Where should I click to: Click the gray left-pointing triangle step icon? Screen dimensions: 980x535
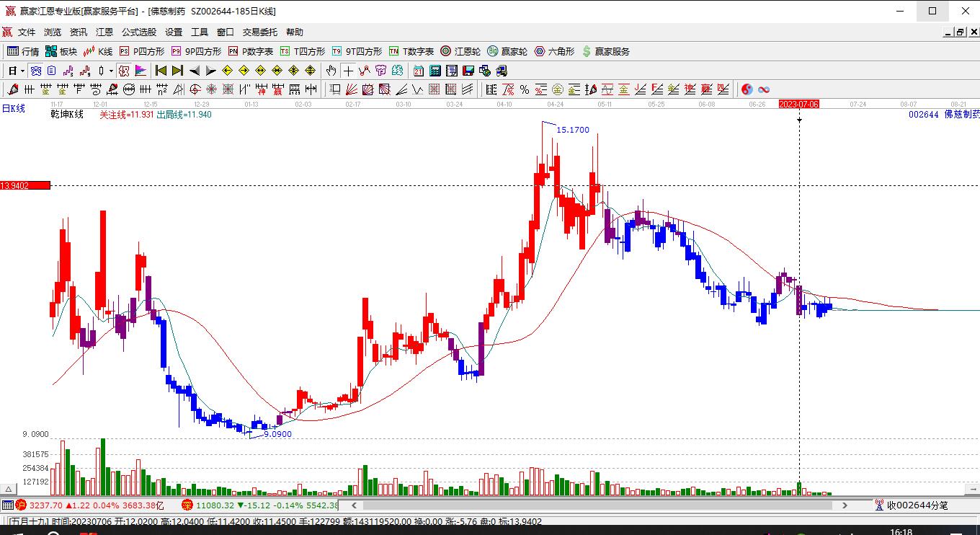pos(195,71)
